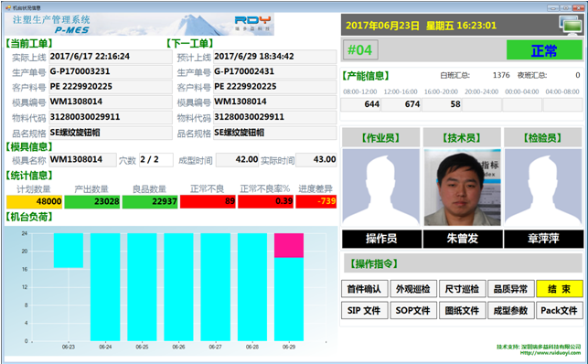
Task: Open the Pack文件 document
Action: pyautogui.click(x=560, y=310)
